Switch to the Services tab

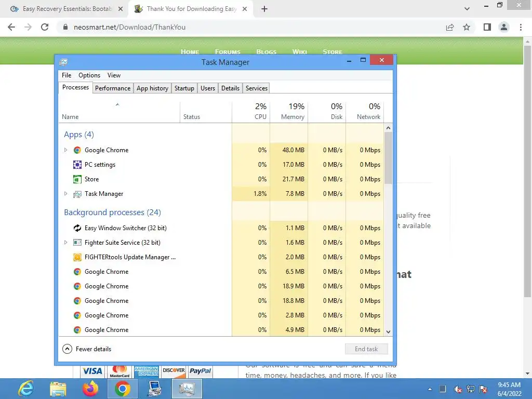pyautogui.click(x=257, y=88)
